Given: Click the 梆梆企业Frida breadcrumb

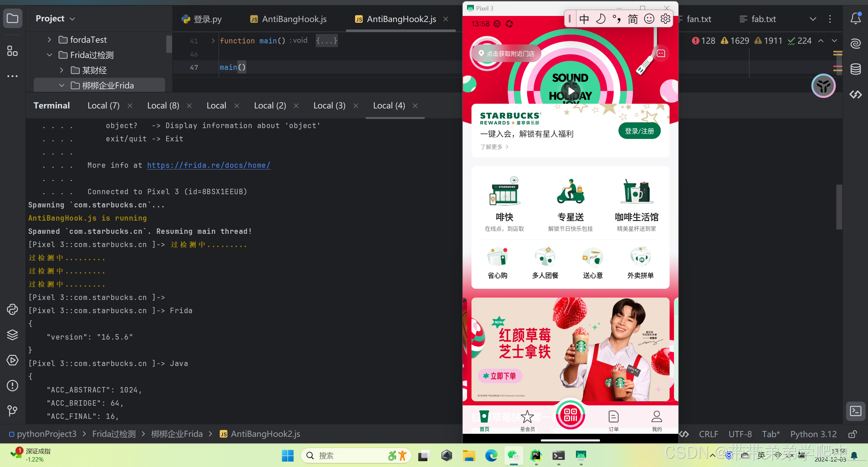Looking at the screenshot, I should [177, 434].
